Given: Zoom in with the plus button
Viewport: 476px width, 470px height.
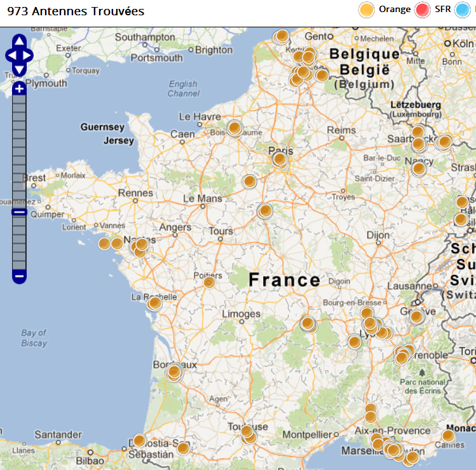Looking at the screenshot, I should tap(19, 88).
